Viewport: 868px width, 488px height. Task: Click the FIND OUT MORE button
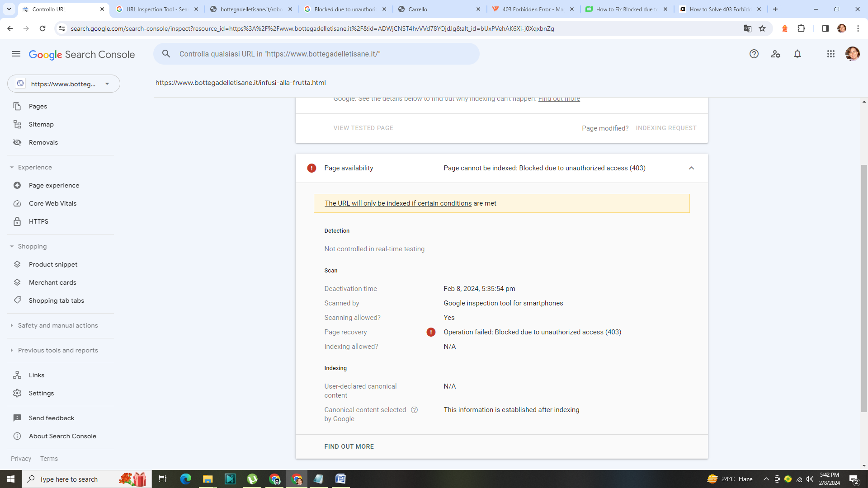[x=349, y=446]
